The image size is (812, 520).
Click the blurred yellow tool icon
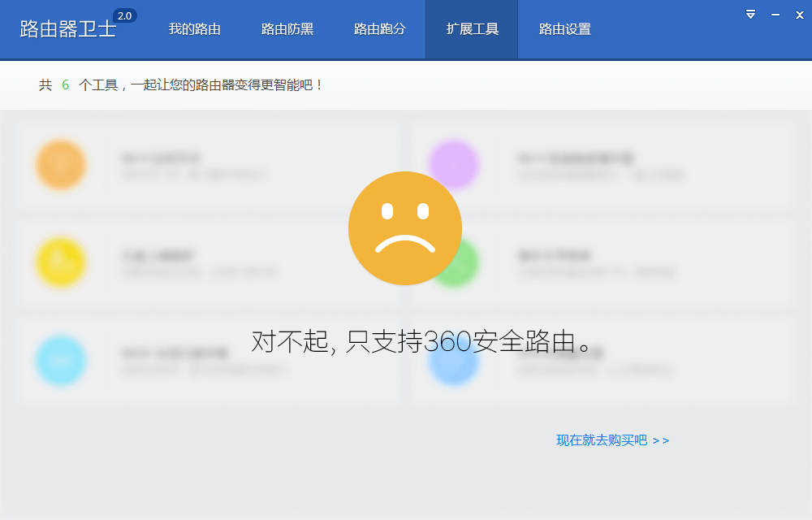click(x=61, y=262)
